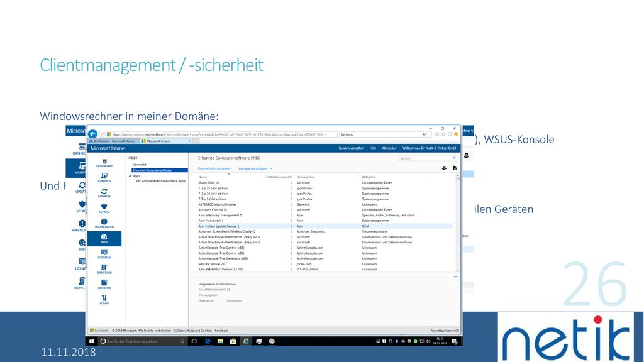Expand the Verträge hinzufügen dropdown arrow
Screen dimensions: 644x362
(271, 168)
